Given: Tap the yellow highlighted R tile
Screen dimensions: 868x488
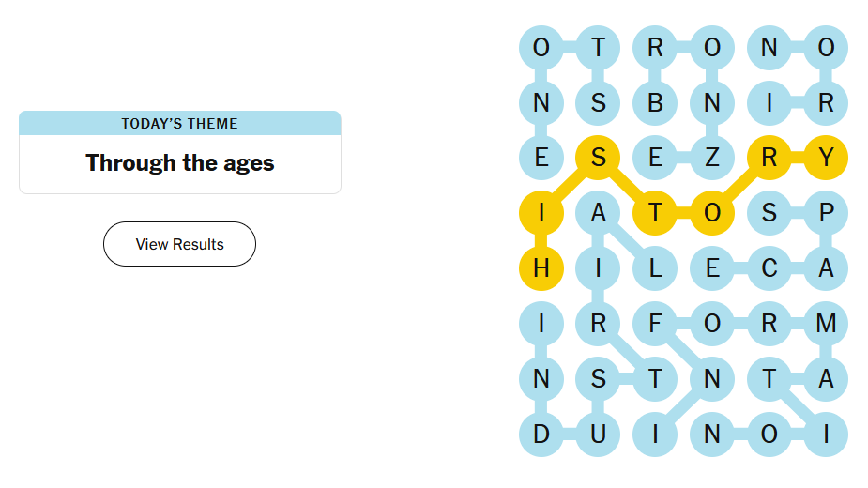Looking at the screenshot, I should (769, 158).
